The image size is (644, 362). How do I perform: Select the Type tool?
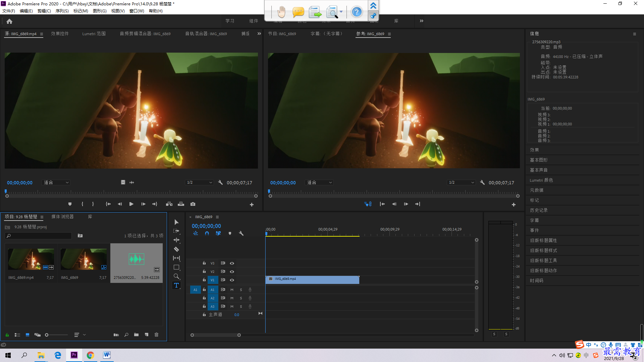point(176,285)
